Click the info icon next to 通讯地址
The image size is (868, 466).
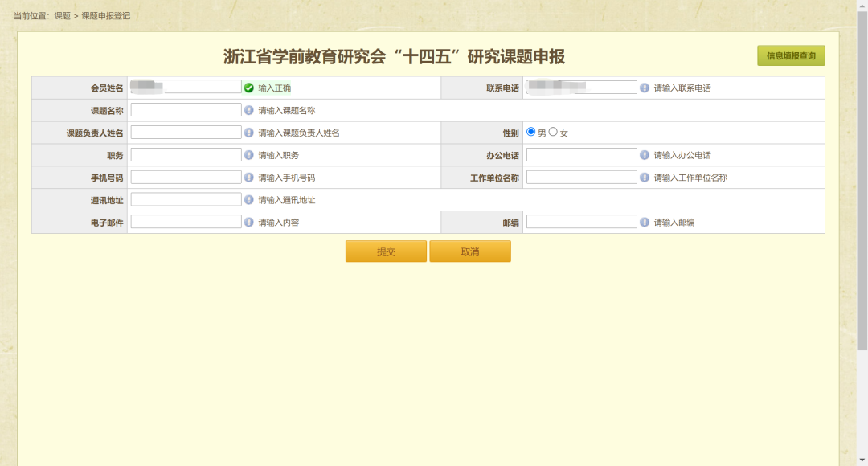pos(249,199)
